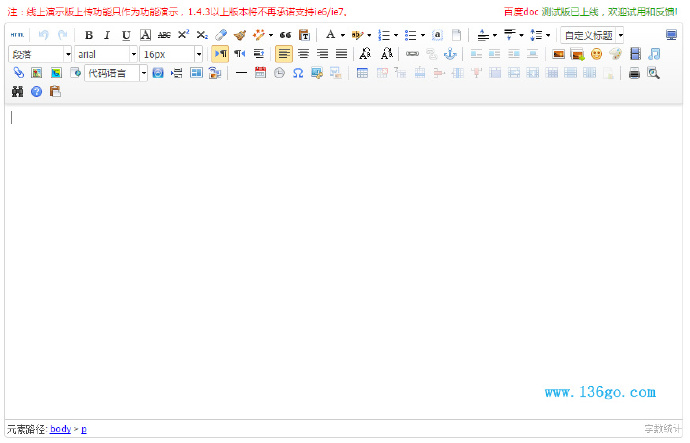
Task: Click the print icon
Action: pyautogui.click(x=634, y=73)
